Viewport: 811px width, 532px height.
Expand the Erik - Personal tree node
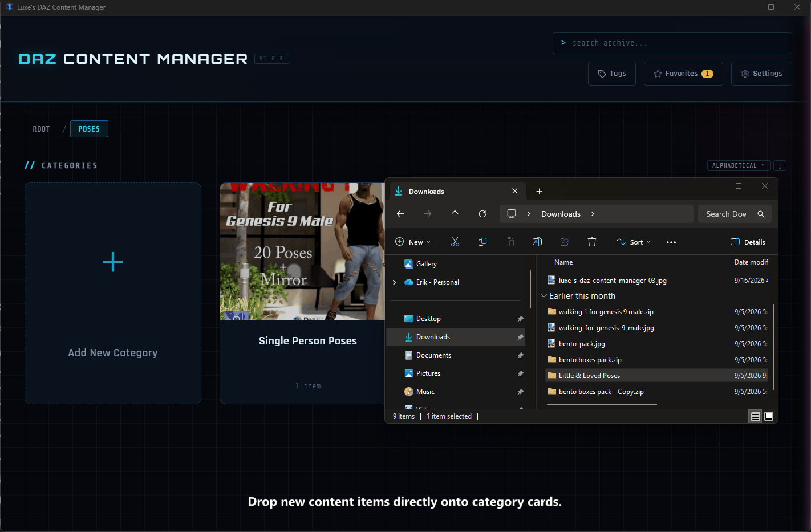click(x=394, y=282)
